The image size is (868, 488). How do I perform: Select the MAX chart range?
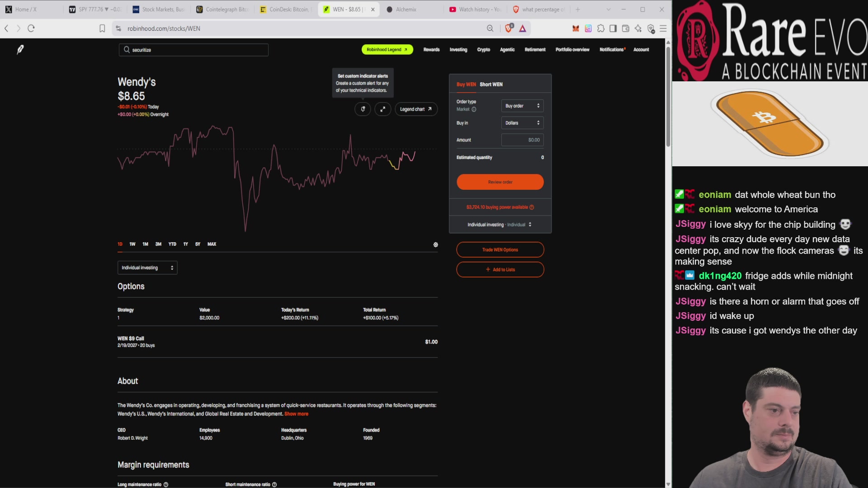[212, 244]
